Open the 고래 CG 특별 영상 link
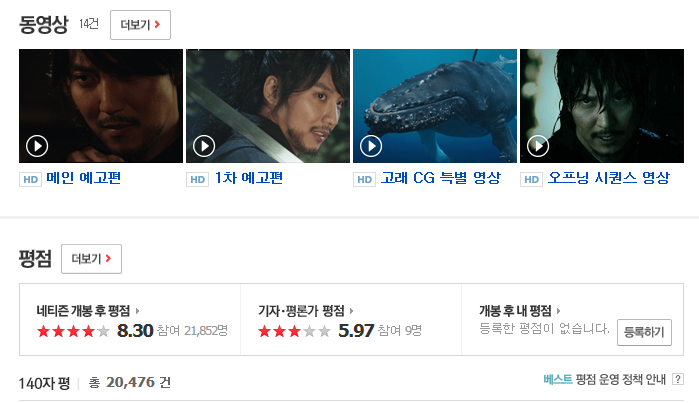 tap(440, 178)
